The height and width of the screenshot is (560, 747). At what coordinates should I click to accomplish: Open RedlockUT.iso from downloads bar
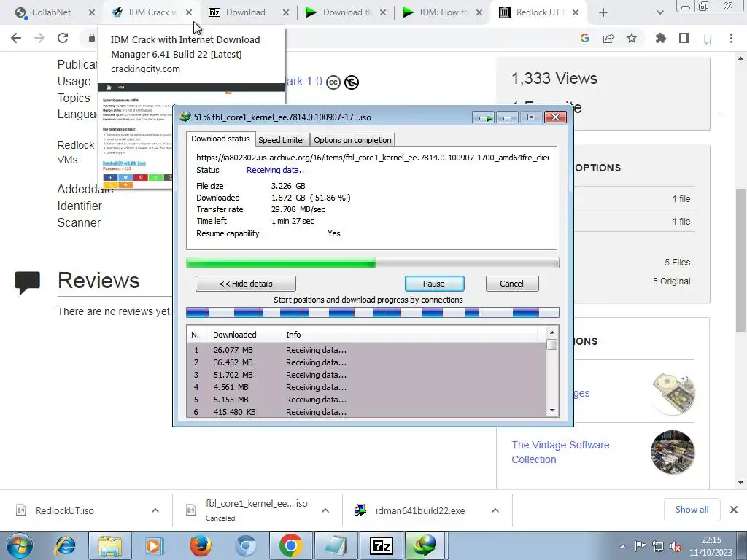pyautogui.click(x=64, y=510)
